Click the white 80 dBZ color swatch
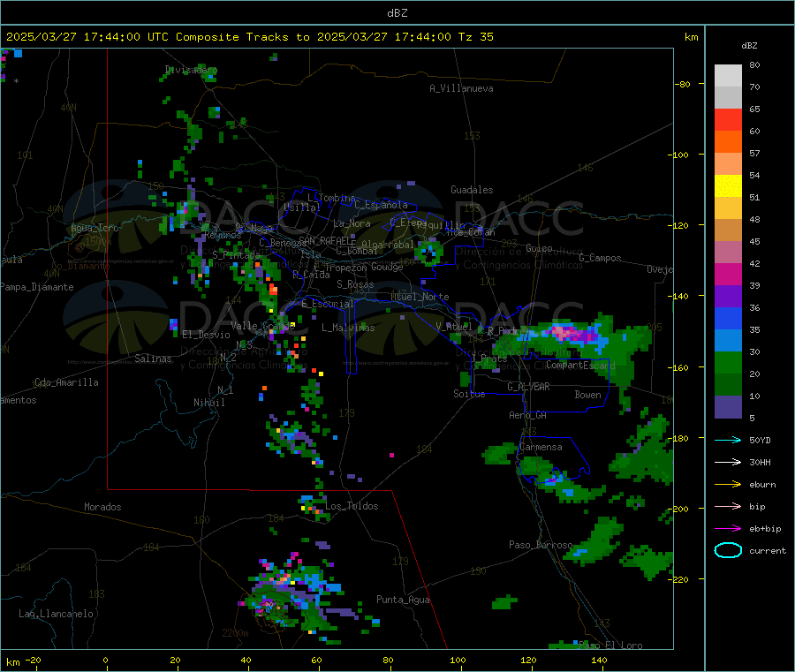The height and width of the screenshot is (672, 795). (x=728, y=76)
